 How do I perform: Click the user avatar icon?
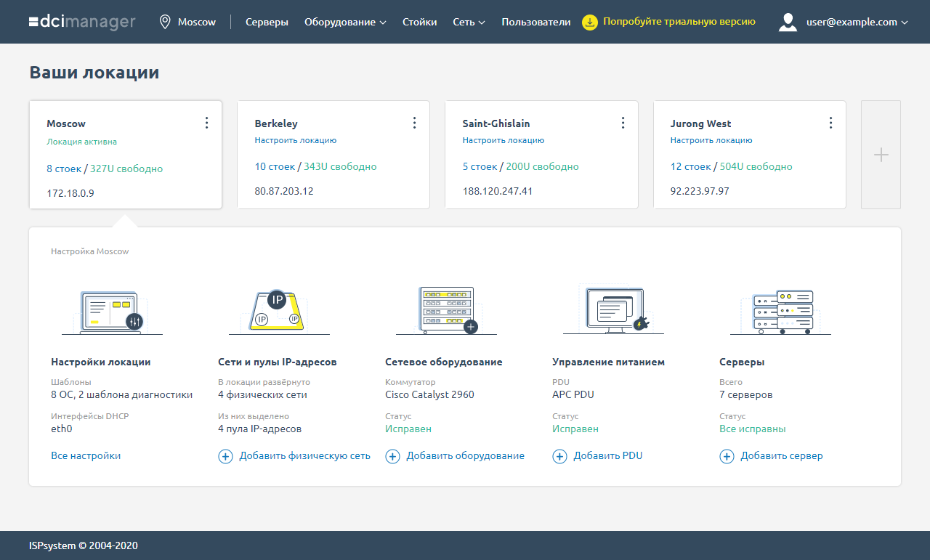(788, 22)
